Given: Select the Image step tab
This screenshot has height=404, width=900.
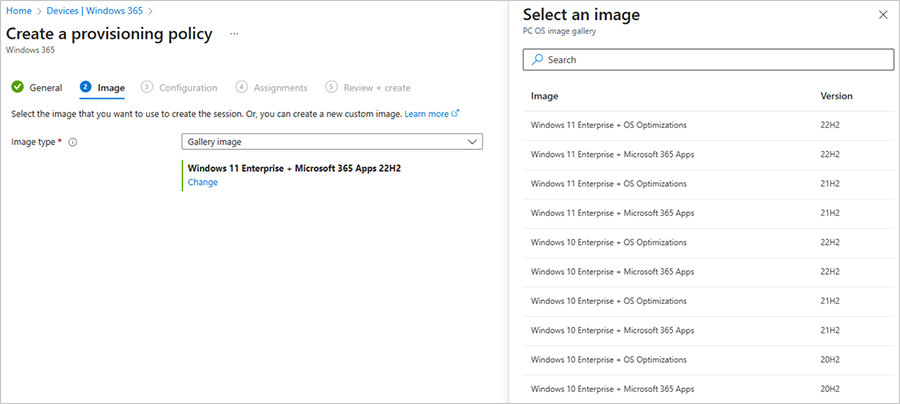Looking at the screenshot, I should [102, 88].
